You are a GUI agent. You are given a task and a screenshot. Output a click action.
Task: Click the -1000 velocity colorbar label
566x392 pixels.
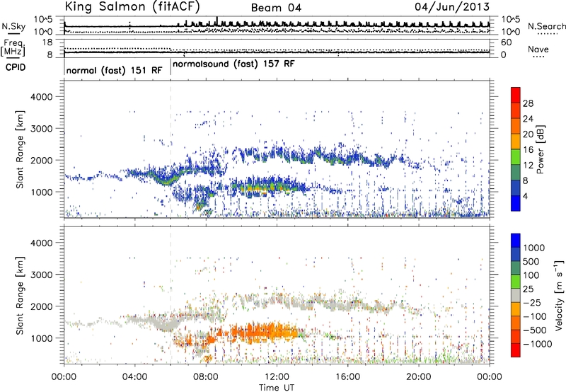(x=537, y=344)
